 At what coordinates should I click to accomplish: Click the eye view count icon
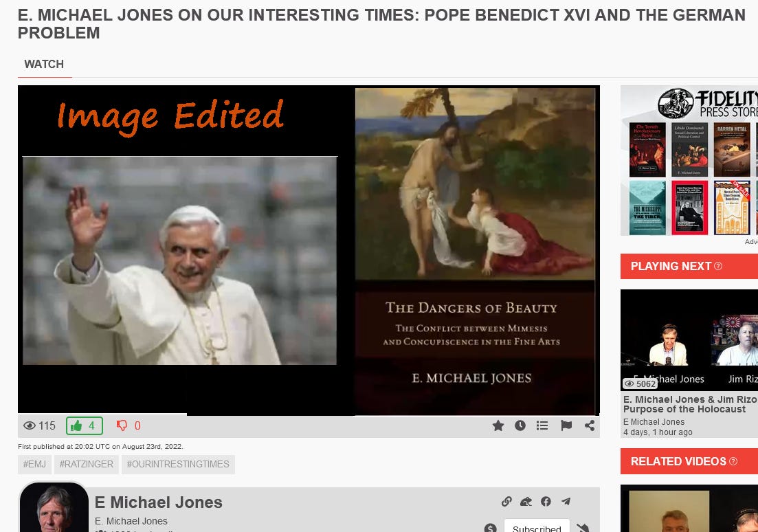click(30, 425)
